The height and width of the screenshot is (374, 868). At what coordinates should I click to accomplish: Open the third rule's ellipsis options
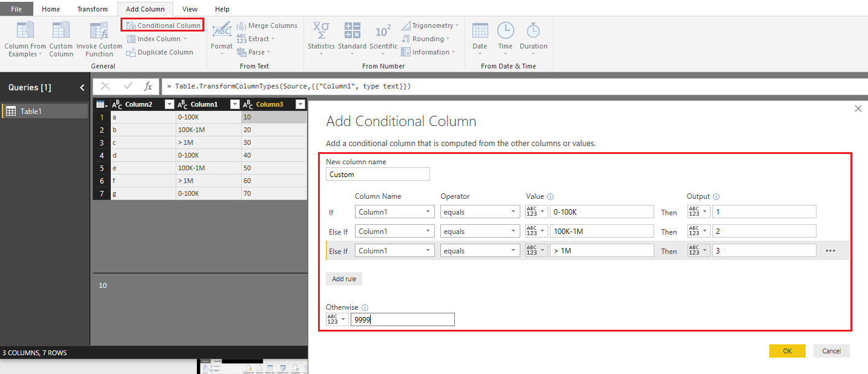(830, 251)
